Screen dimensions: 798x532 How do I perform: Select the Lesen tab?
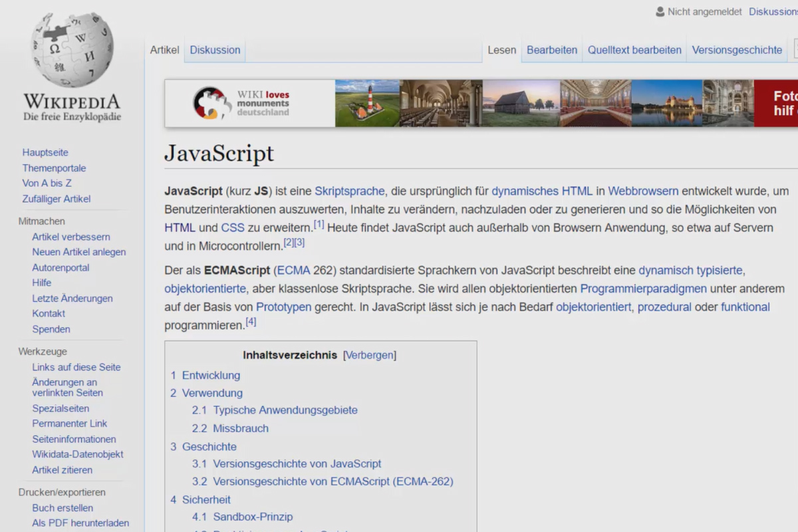point(501,50)
